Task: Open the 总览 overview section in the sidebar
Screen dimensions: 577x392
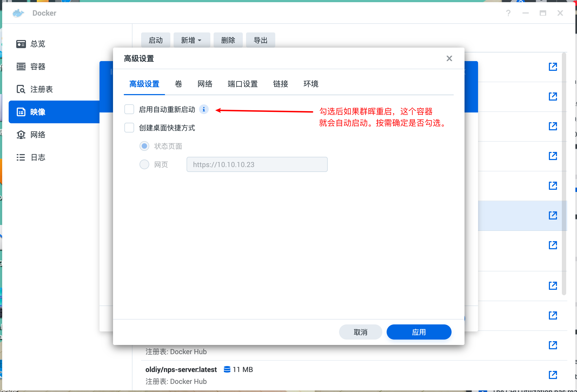Action: click(x=54, y=44)
